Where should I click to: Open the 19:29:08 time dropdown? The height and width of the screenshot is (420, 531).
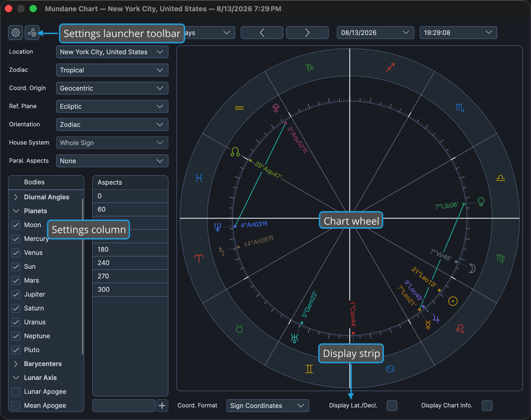[x=458, y=33]
